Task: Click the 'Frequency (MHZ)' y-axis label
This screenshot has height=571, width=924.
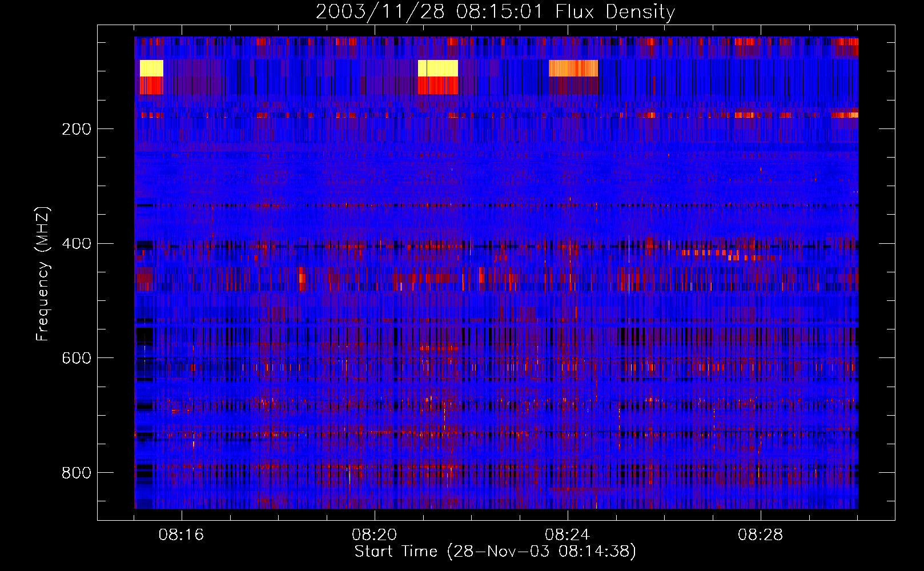Action: click(43, 274)
